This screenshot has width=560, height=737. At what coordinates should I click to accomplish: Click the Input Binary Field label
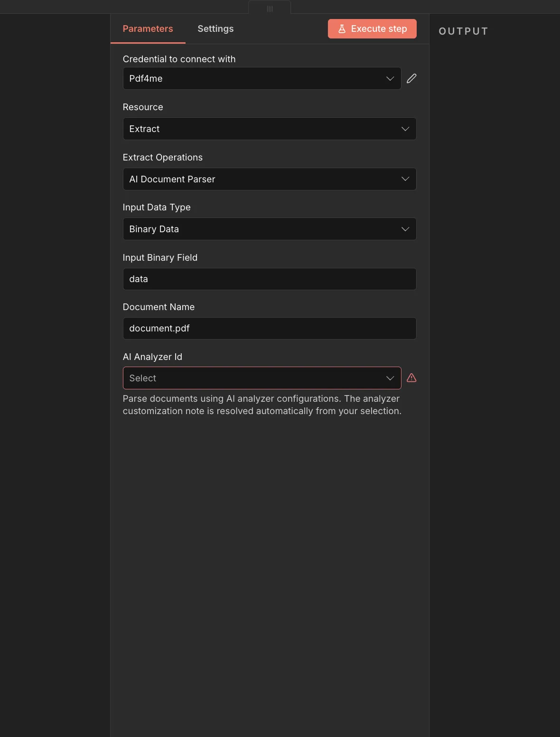160,257
